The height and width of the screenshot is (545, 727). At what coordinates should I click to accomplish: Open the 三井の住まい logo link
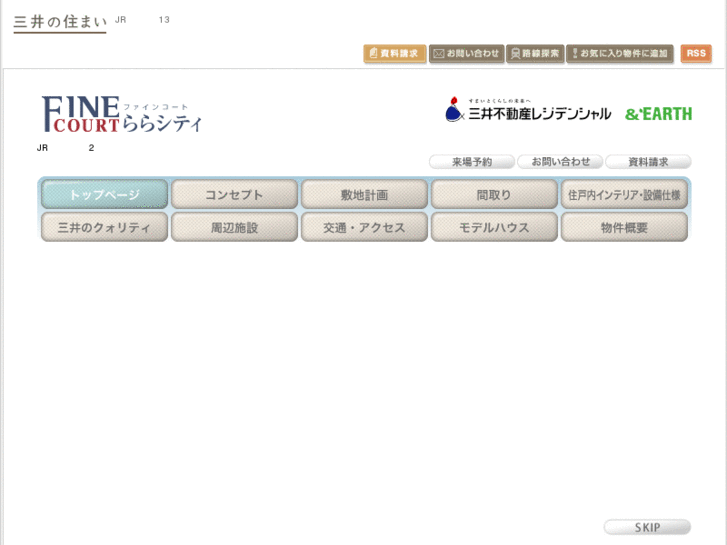click(60, 23)
